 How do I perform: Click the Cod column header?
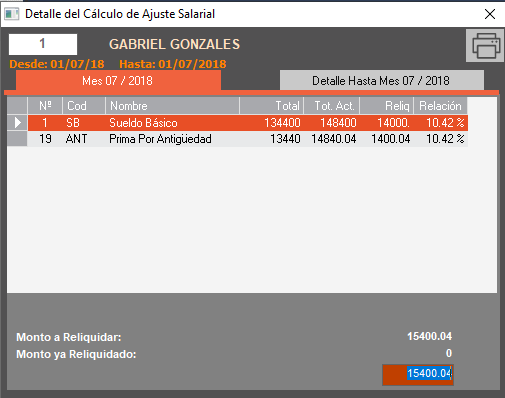coord(84,106)
